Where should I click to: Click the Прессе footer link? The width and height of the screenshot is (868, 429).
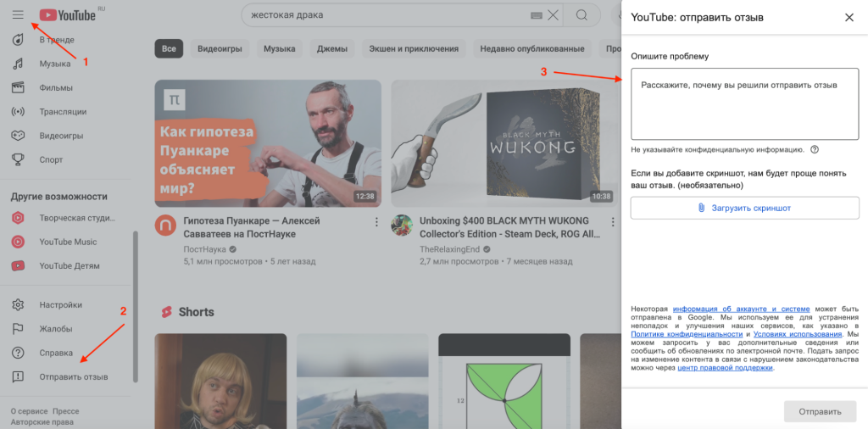coord(66,411)
